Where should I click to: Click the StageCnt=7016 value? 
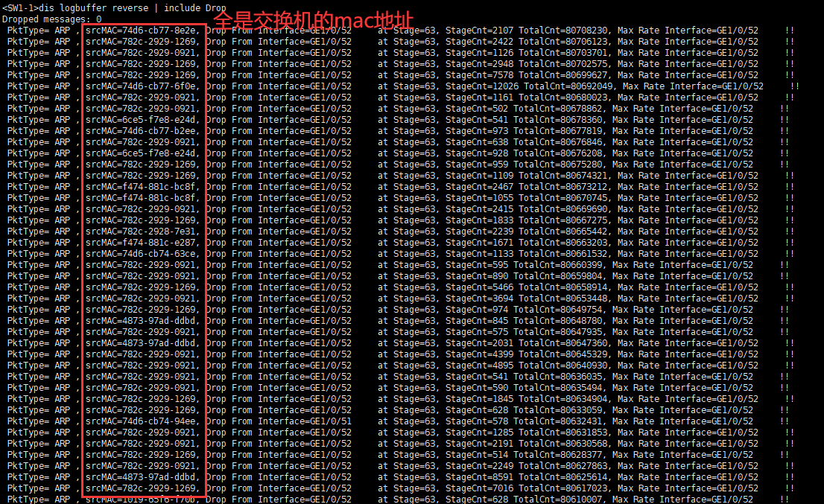[479, 488]
